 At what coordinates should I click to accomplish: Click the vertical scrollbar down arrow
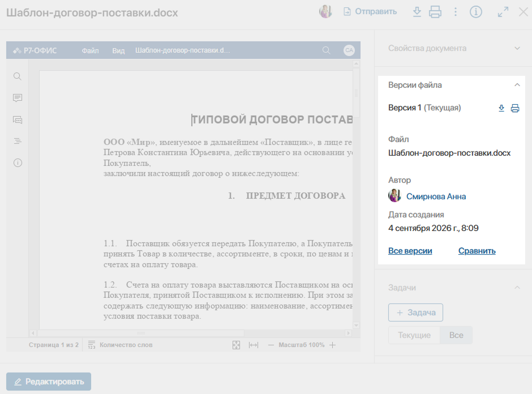tap(356, 326)
